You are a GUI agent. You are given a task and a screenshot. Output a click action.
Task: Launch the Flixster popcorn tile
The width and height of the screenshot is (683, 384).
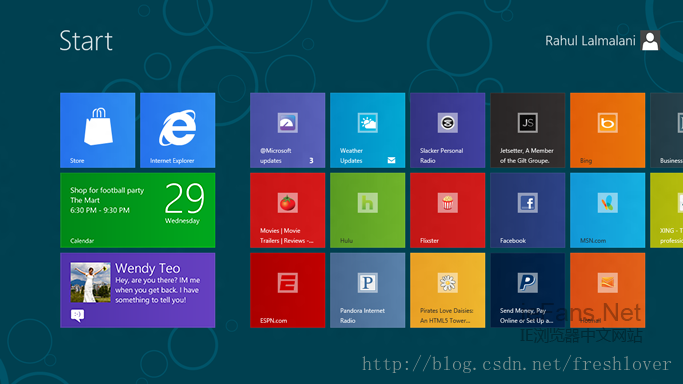pos(447,210)
